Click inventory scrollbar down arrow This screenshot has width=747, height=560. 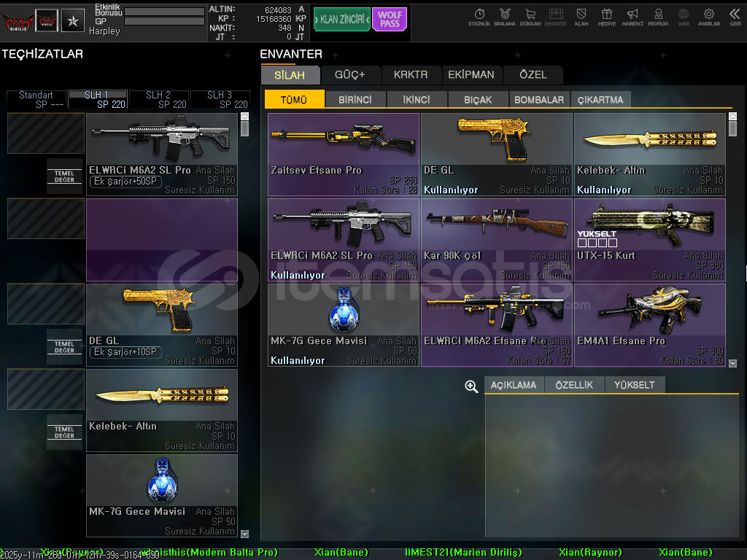point(732,363)
